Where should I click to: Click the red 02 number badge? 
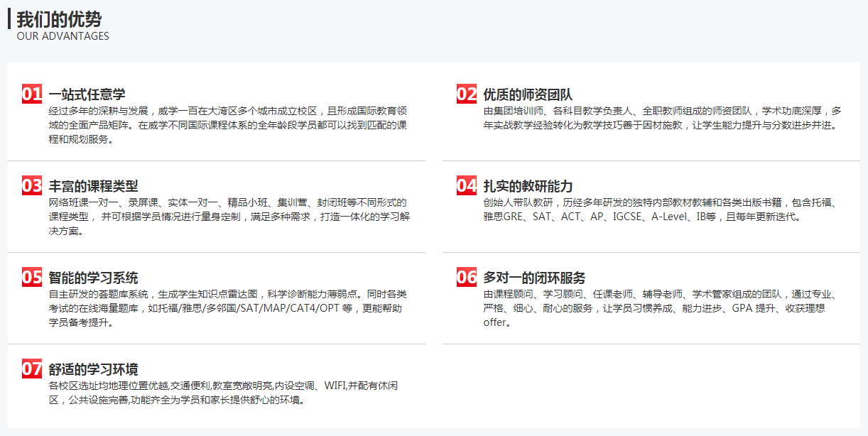[x=467, y=94]
